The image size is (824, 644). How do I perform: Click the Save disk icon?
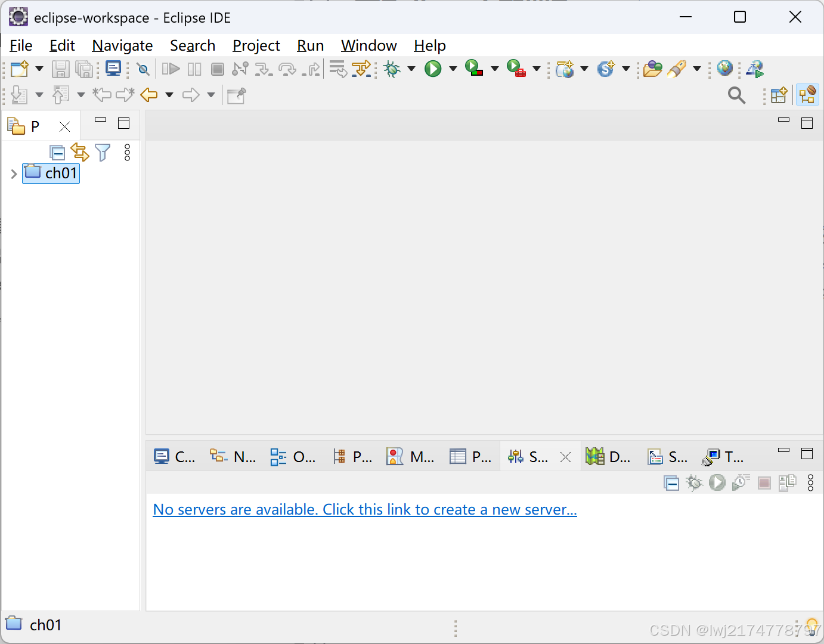click(x=60, y=69)
